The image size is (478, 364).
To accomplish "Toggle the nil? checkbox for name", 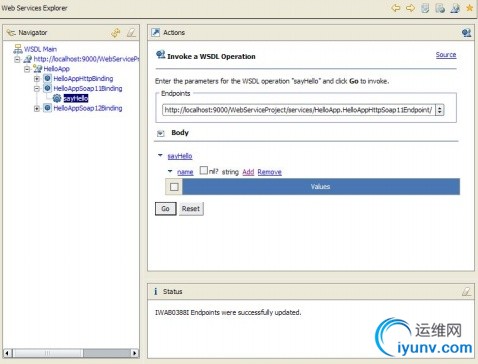I will tap(203, 171).
